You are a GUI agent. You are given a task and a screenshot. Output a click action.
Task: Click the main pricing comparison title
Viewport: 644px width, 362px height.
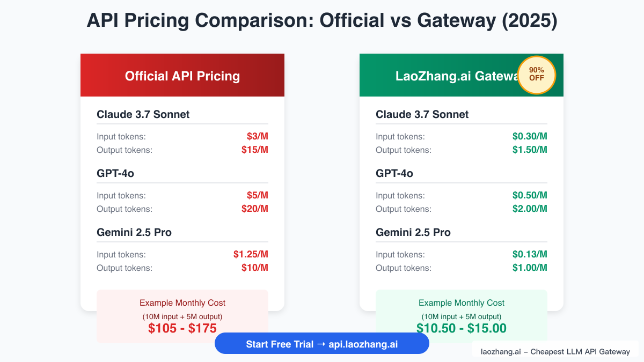[x=322, y=21]
